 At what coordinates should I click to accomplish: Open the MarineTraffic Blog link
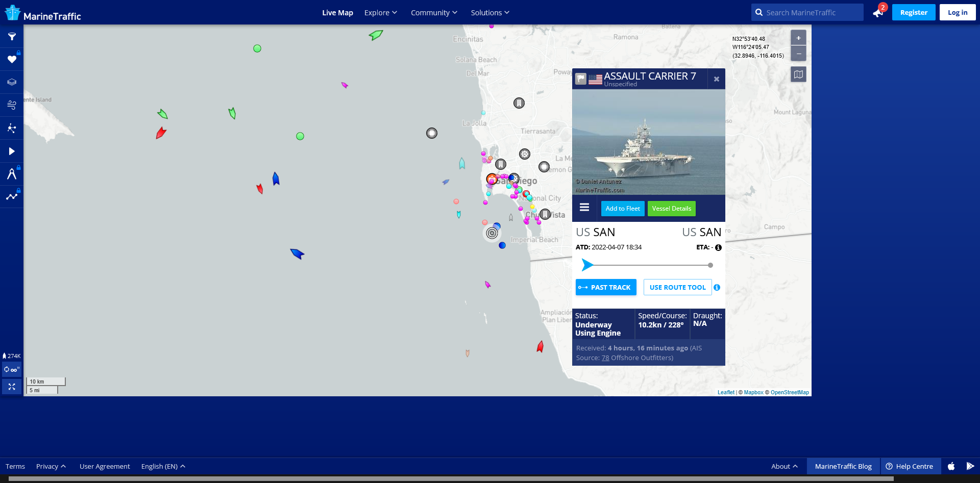click(843, 466)
